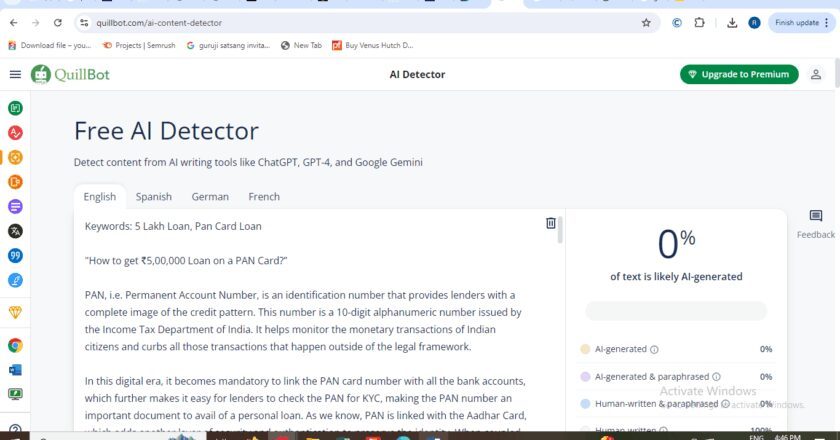Switch to the French tab
This screenshot has width=840, height=440.
click(264, 197)
